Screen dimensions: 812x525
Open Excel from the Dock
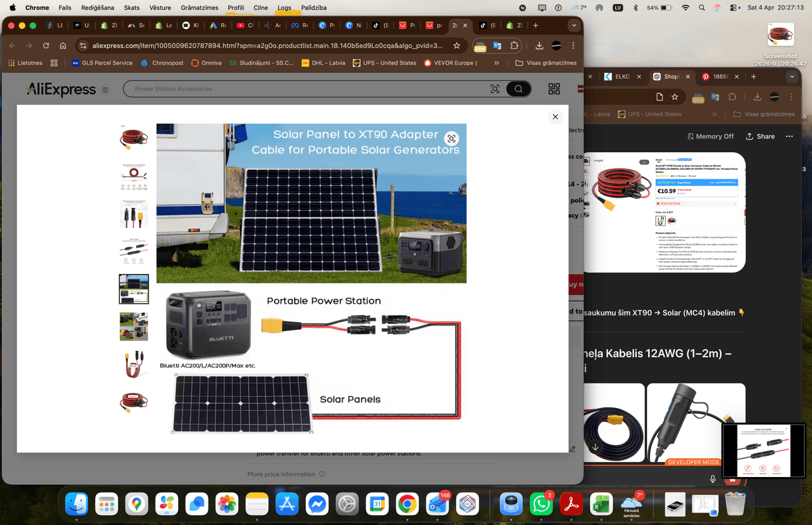[x=600, y=503]
